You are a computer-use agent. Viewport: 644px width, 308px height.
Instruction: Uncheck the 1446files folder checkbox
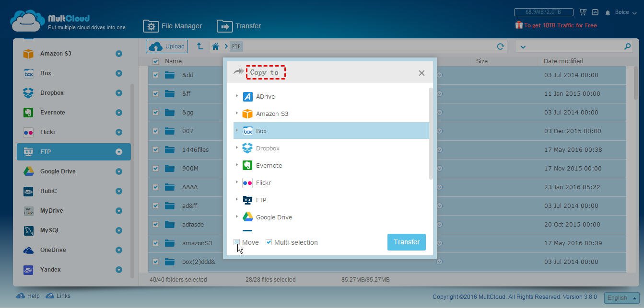click(155, 149)
